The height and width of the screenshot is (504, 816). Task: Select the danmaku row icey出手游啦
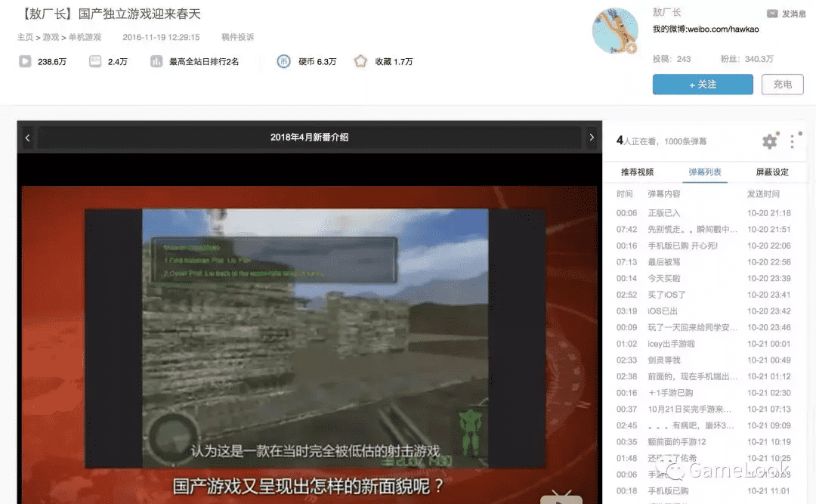[703, 344]
